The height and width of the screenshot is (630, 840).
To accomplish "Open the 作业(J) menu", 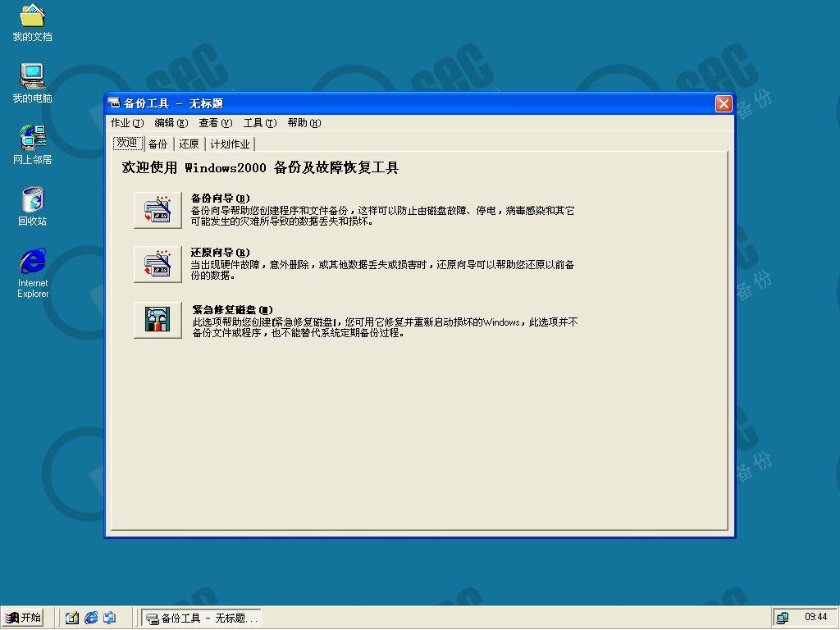I will click(x=127, y=123).
